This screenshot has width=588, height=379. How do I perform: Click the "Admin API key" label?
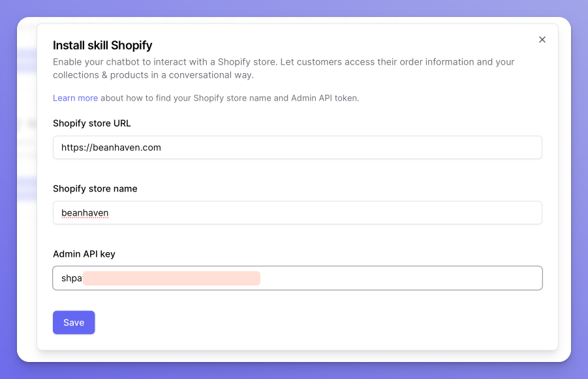click(84, 254)
